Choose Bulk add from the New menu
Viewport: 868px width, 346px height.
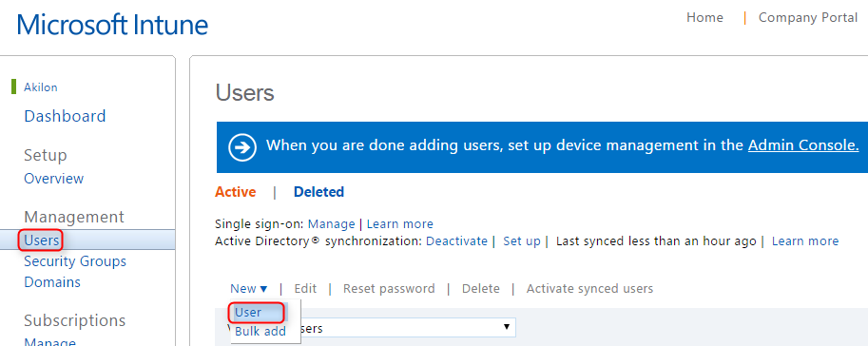coord(260,332)
